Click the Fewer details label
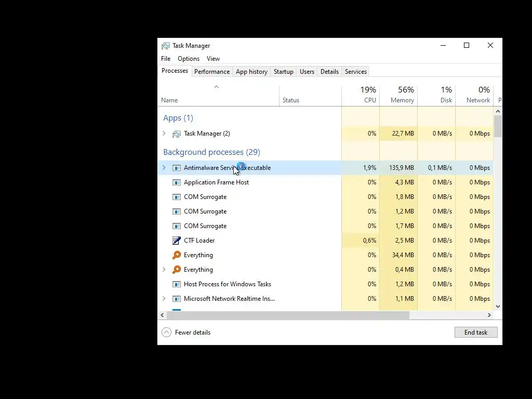Image resolution: width=532 pixels, height=399 pixels. coord(192,332)
